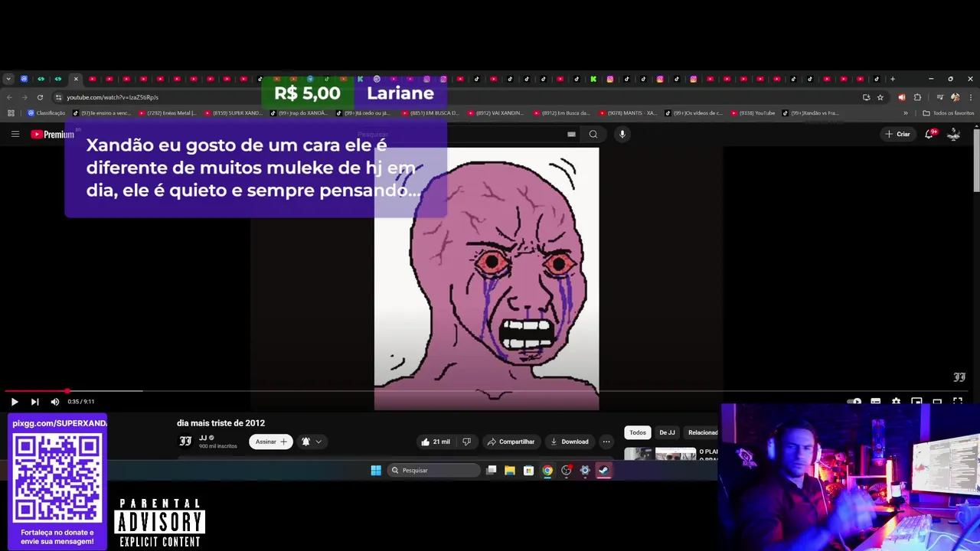Open the Windows Start menu
The image size is (980, 551).
click(x=376, y=471)
